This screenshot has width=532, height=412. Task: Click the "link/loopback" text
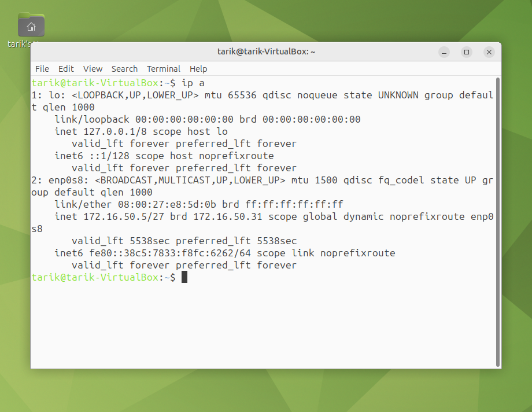point(92,120)
